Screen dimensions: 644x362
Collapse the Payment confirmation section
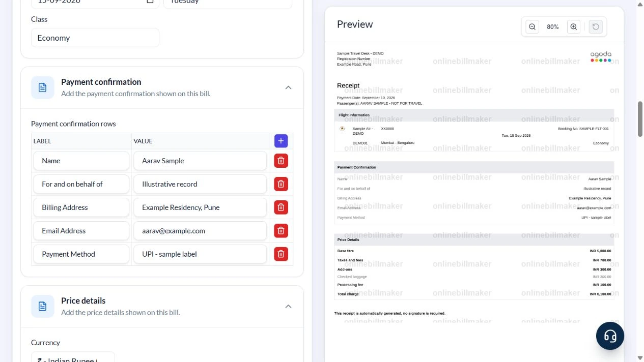[288, 87]
